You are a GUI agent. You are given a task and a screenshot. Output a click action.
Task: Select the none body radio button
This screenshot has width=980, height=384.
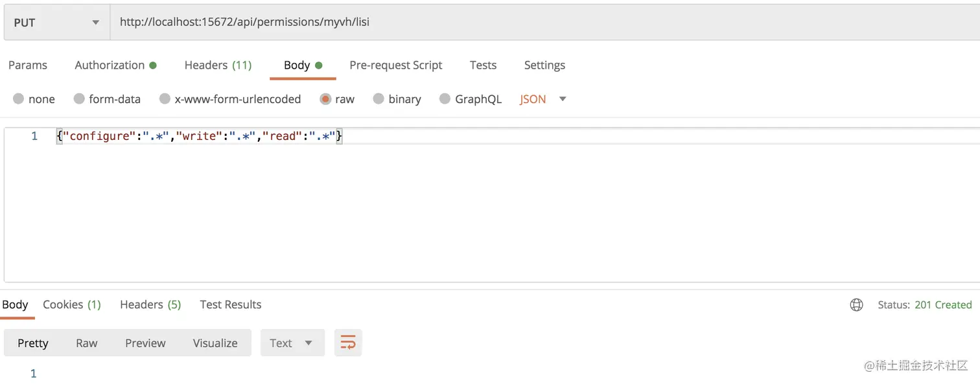point(18,98)
